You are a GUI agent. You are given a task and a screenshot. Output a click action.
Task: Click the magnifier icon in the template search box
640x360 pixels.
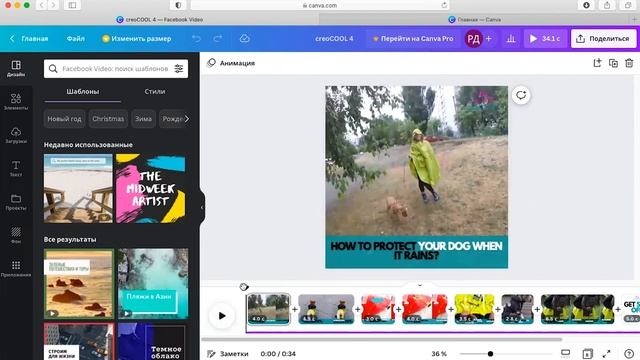[x=53, y=69]
